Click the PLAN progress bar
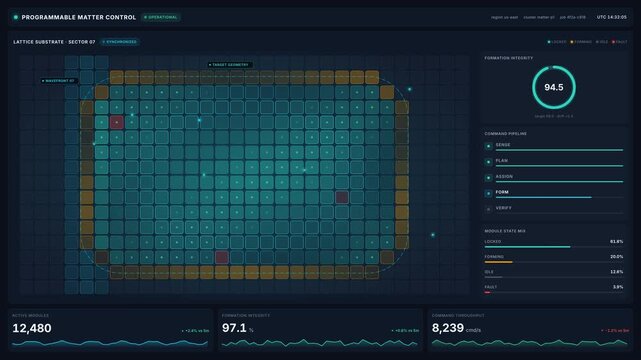 pos(559,166)
